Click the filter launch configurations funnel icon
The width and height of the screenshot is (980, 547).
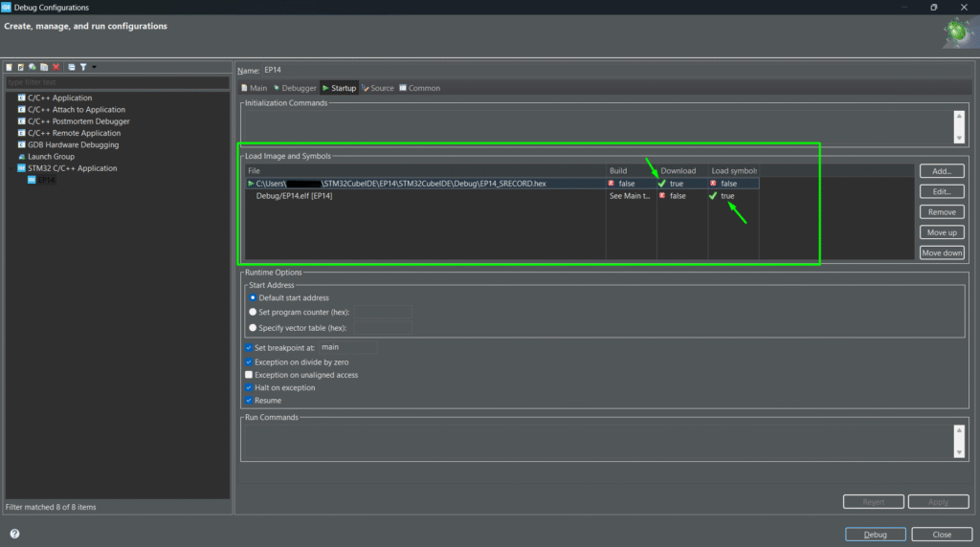pos(83,67)
